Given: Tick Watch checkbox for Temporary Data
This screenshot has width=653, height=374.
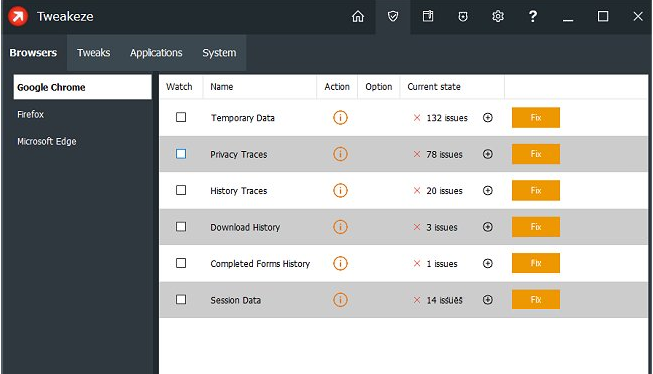Looking at the screenshot, I should [x=181, y=117].
